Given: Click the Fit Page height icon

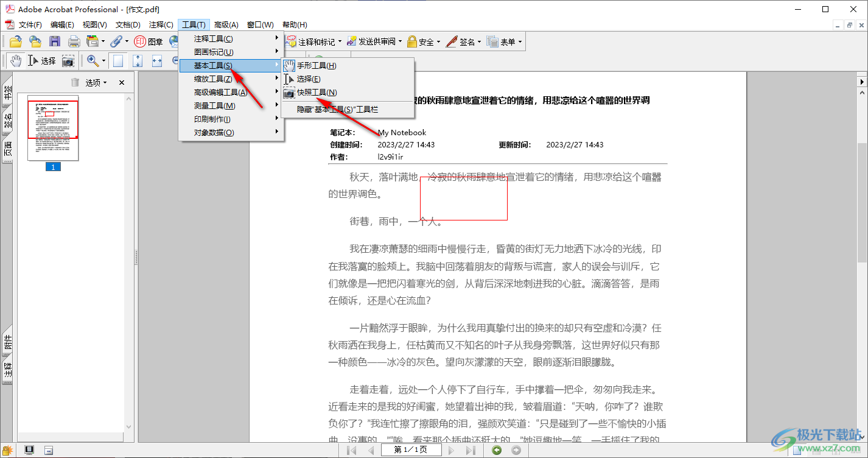Looking at the screenshot, I should (x=138, y=61).
